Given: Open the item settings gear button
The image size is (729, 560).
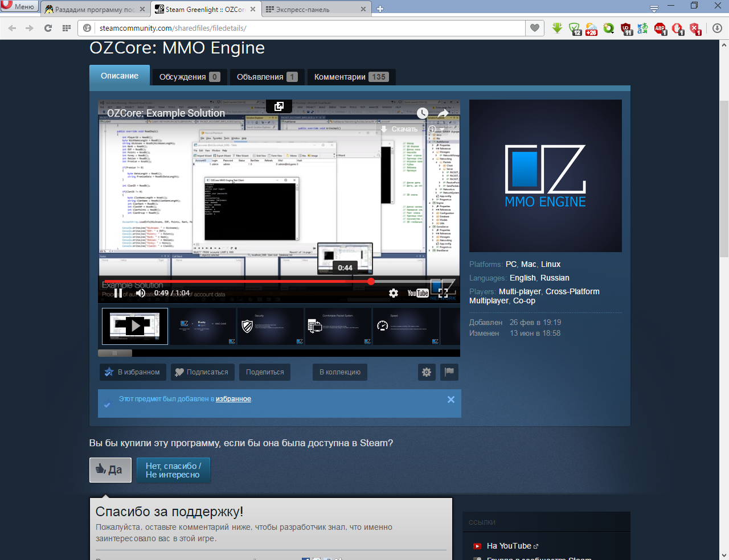Looking at the screenshot, I should (427, 372).
